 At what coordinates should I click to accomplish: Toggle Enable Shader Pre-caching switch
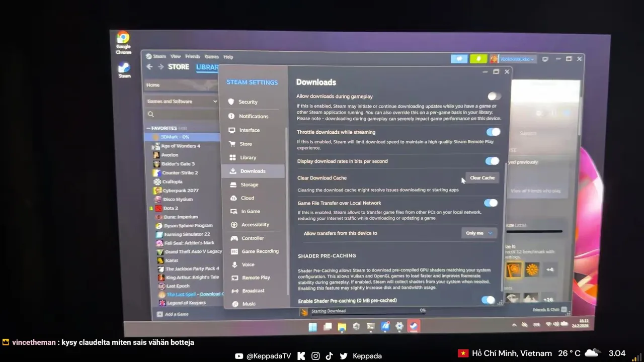[x=488, y=300]
